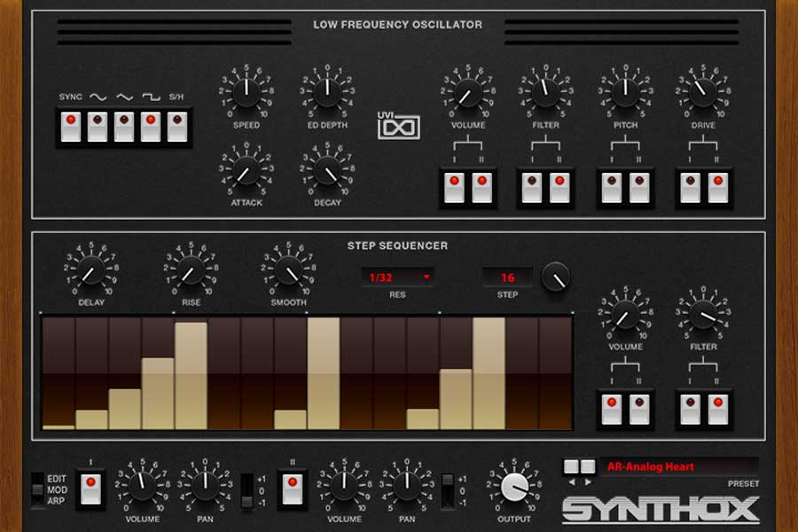Viewport: 798px width, 532px height.
Task: Load the previous preset arrow
Action: coord(572,481)
